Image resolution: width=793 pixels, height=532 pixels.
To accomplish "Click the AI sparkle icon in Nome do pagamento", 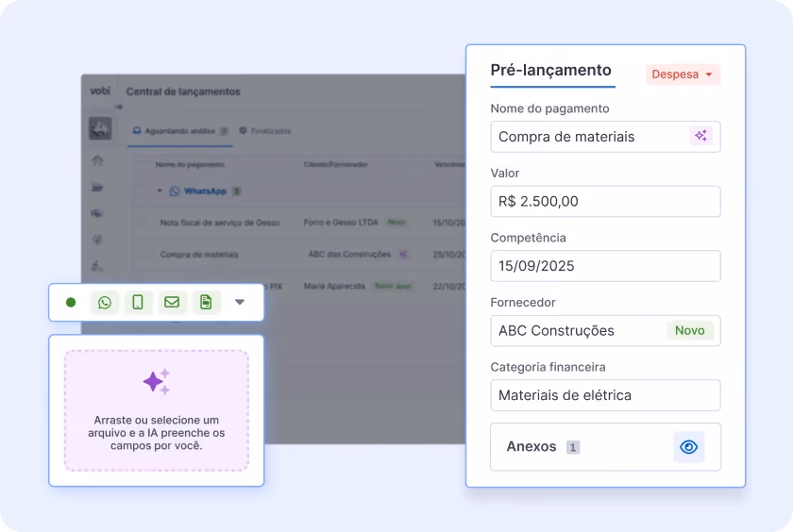I will (700, 136).
